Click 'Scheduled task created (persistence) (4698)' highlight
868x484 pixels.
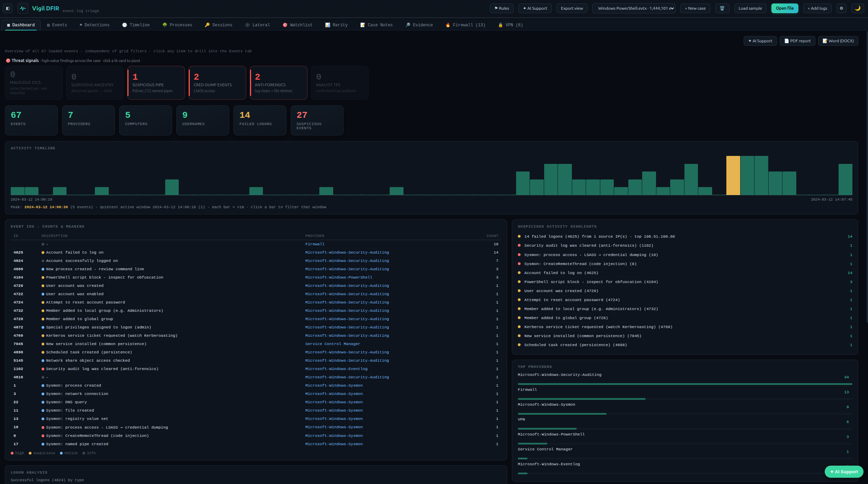point(685,345)
